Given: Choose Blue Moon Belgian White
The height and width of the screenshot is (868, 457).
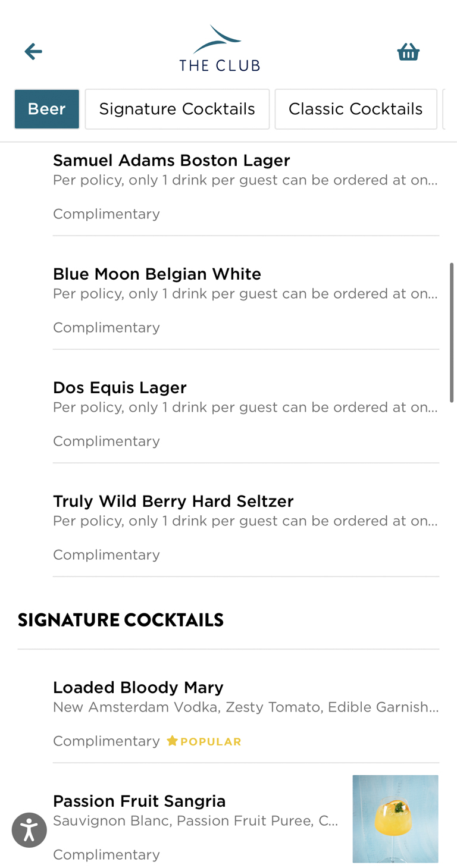Looking at the screenshot, I should (157, 274).
